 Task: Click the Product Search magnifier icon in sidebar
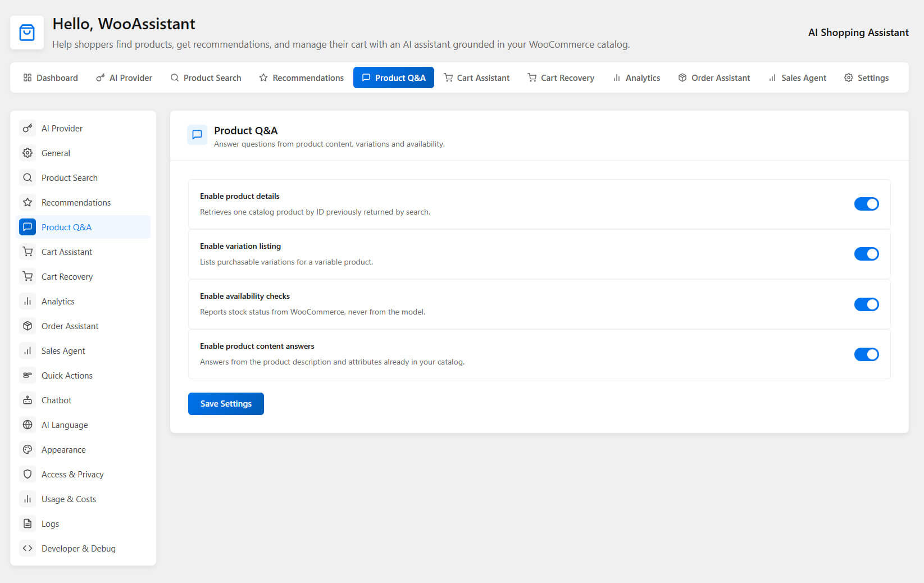[x=28, y=178]
